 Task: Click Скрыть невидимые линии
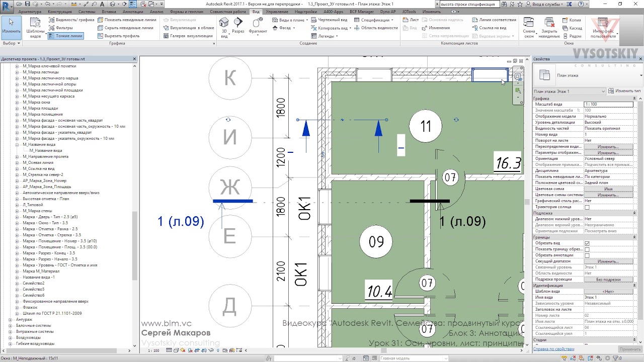[x=125, y=28]
